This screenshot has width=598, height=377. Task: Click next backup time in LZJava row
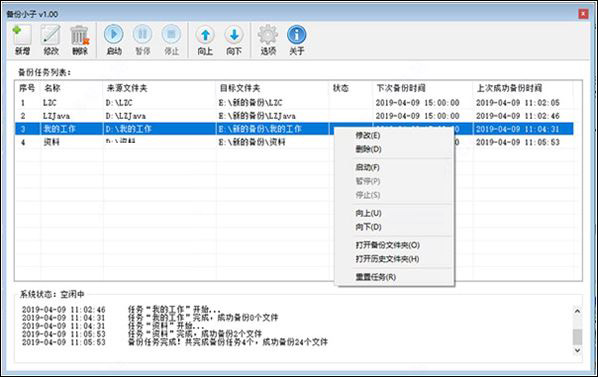[417, 116]
